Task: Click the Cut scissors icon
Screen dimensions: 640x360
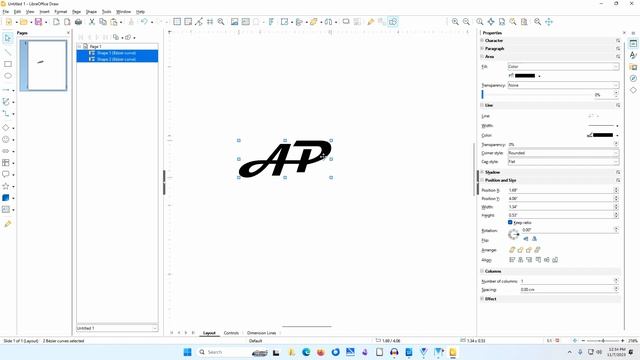Action: [x=92, y=22]
